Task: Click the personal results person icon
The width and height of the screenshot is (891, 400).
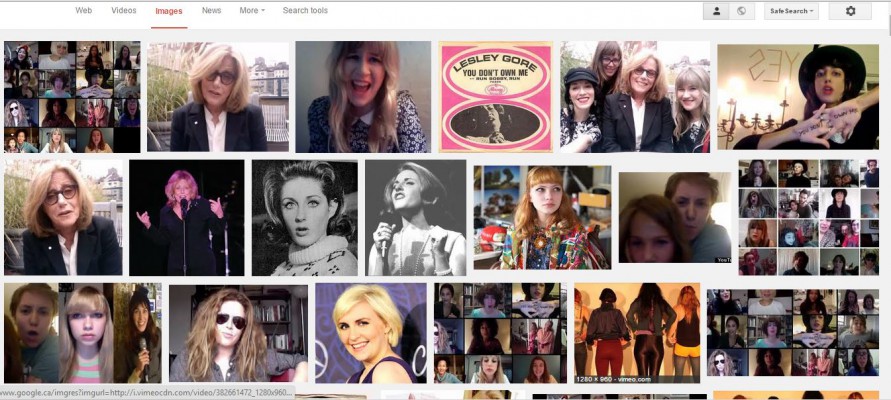Action: pyautogui.click(x=715, y=11)
